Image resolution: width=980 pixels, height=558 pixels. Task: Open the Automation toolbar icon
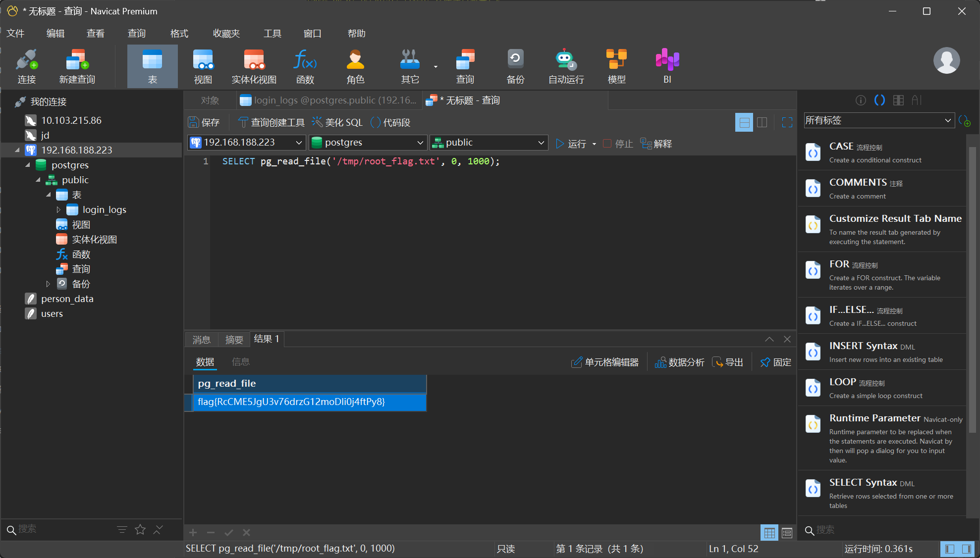[566, 66]
